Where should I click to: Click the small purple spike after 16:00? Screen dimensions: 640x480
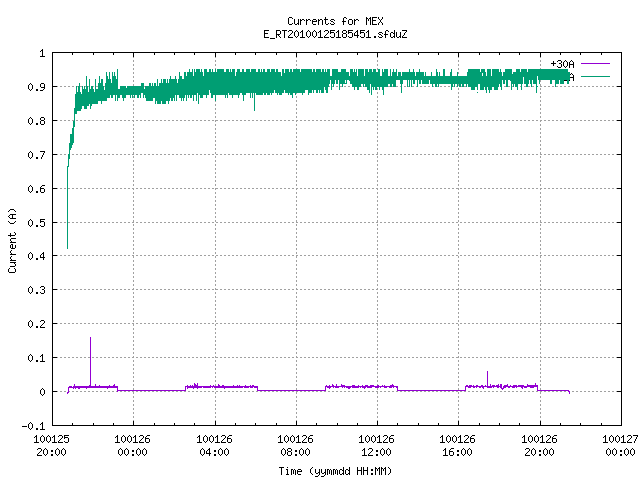tap(487, 378)
